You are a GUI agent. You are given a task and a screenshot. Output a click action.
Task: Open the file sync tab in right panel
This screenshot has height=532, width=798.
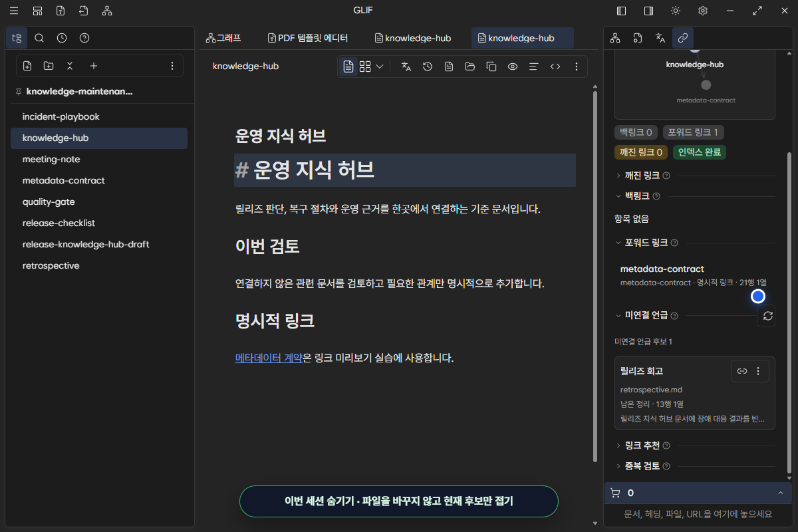(638, 38)
